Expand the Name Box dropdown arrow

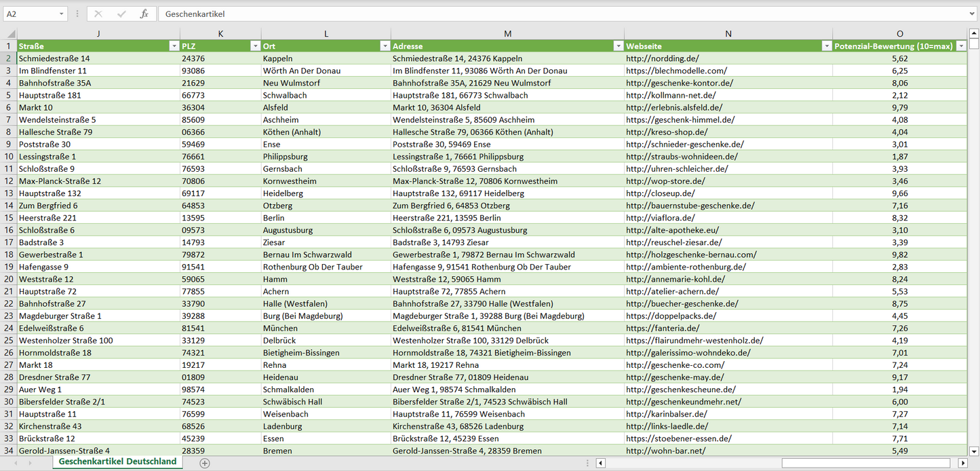pos(62,14)
